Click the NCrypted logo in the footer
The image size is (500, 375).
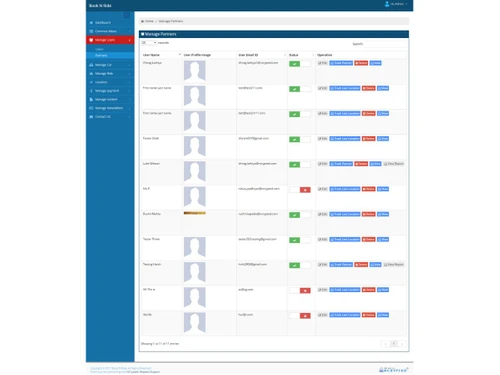pyautogui.click(x=393, y=369)
